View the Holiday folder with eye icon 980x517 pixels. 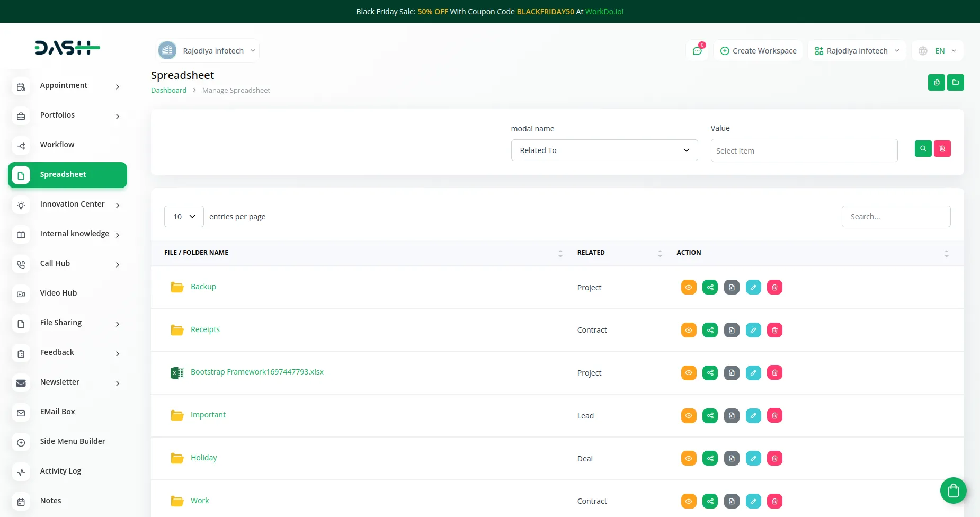[689, 459]
